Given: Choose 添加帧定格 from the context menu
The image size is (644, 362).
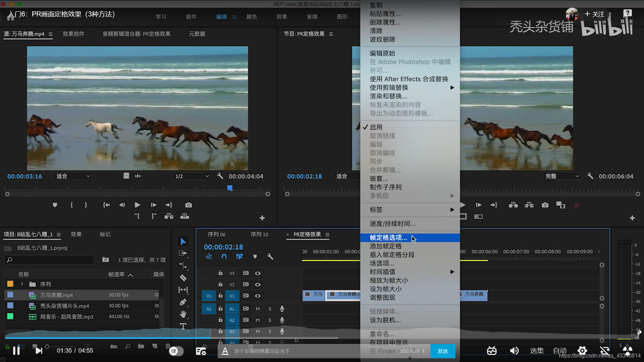Looking at the screenshot, I should (386, 246).
